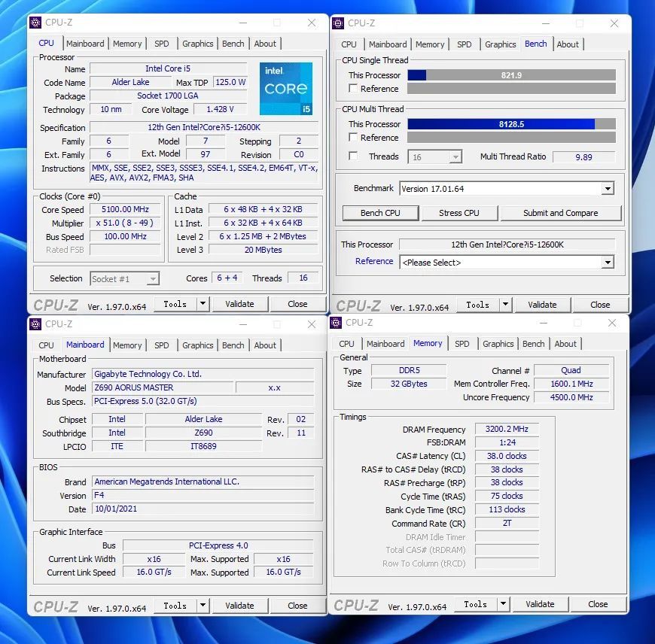Click the CPU-Z icon in the CPU window titlebar

coord(35,23)
